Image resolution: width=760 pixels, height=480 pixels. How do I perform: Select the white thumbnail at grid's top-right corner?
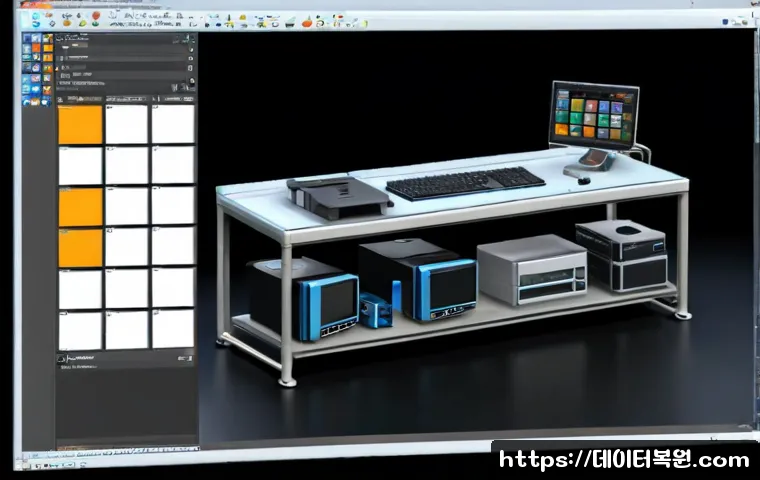[x=173, y=124]
